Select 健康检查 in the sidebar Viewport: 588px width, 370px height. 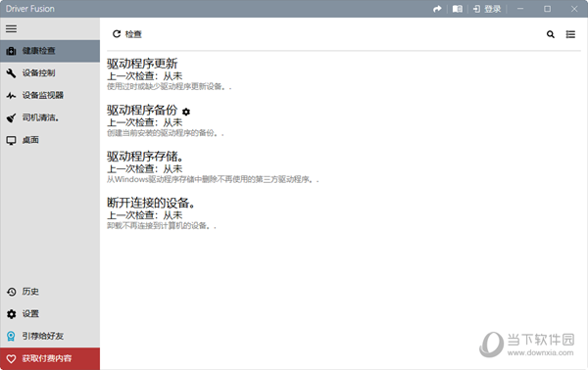coord(50,51)
